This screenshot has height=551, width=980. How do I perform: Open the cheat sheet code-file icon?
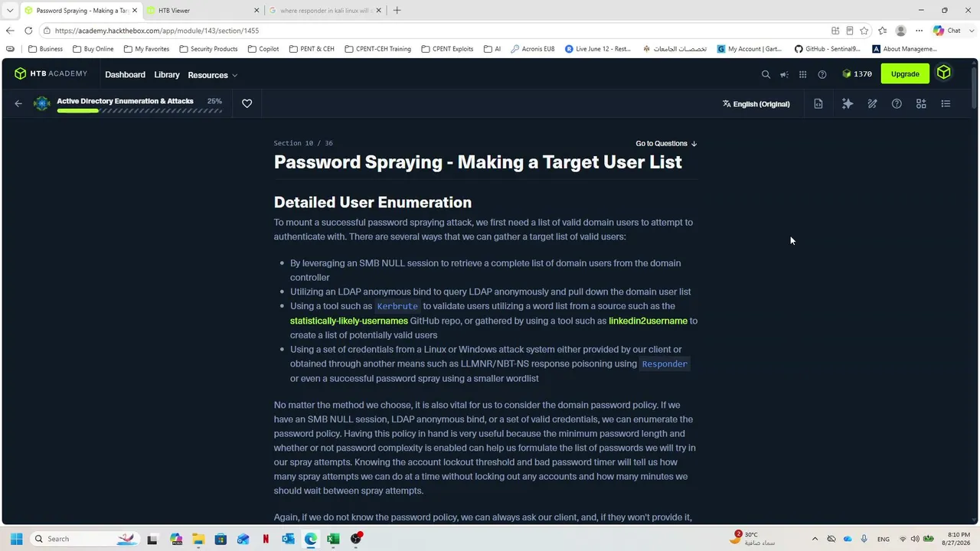coord(818,103)
